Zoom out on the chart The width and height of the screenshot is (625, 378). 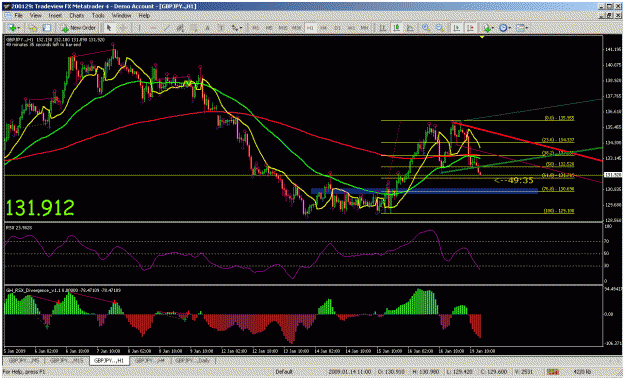[x=439, y=28]
